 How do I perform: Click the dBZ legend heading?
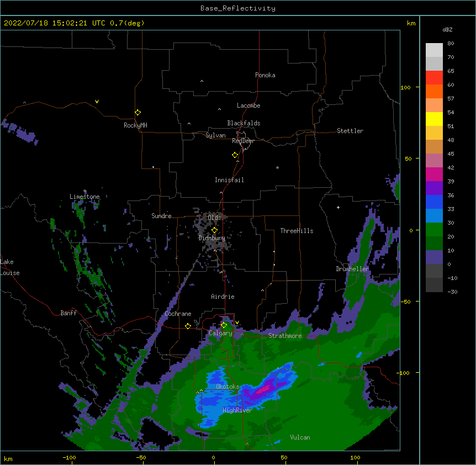click(447, 29)
